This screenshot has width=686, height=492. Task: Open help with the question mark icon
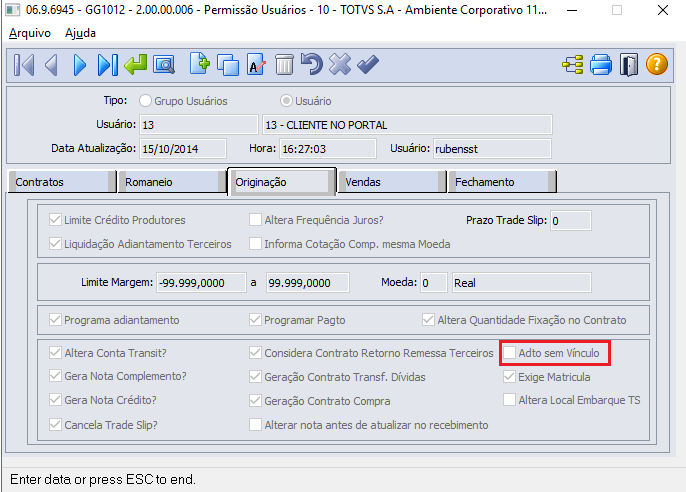click(657, 64)
